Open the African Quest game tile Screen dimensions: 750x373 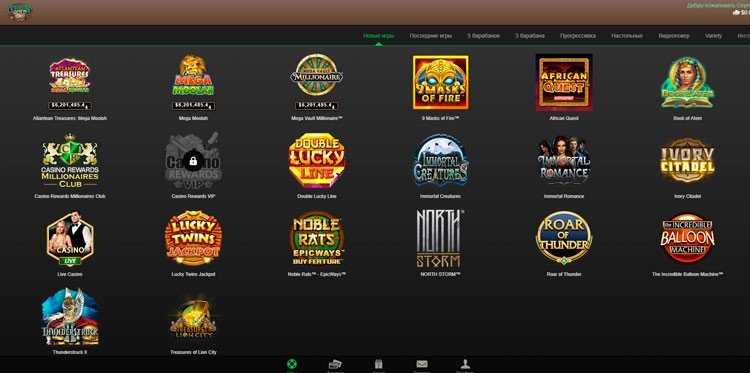(564, 82)
